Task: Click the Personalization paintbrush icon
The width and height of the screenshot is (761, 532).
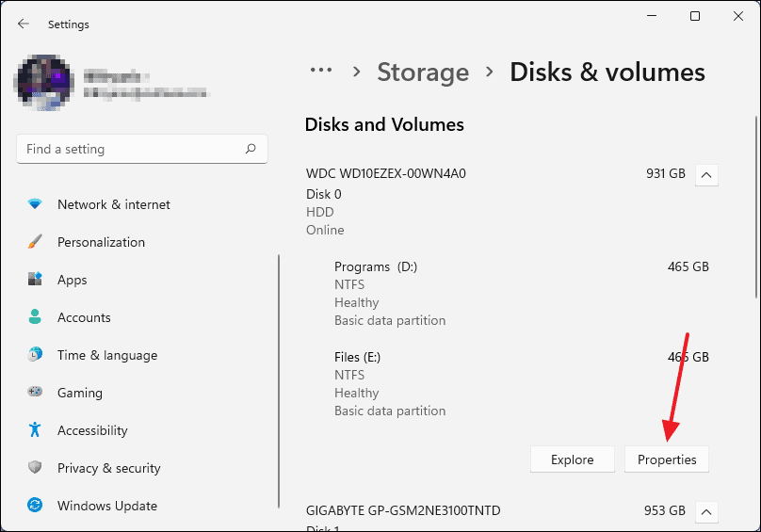Action: [35, 242]
